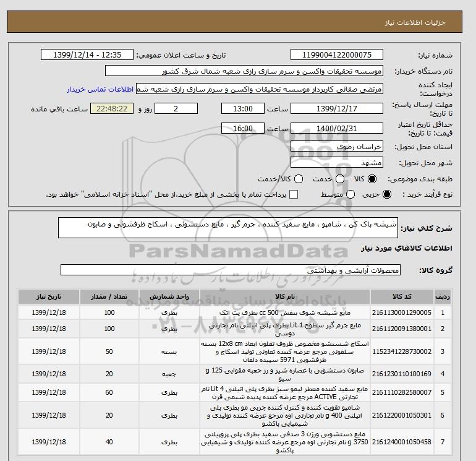Select the کالا radio button

coord(372,179)
